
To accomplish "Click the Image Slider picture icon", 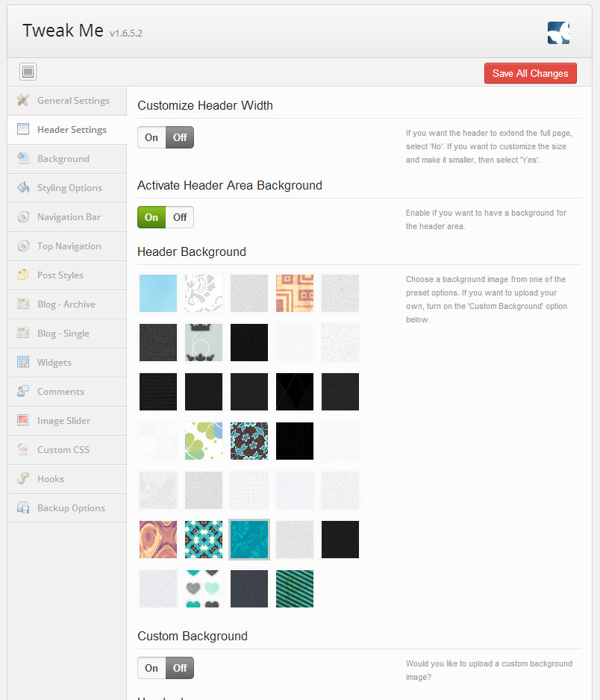I will click(x=23, y=421).
